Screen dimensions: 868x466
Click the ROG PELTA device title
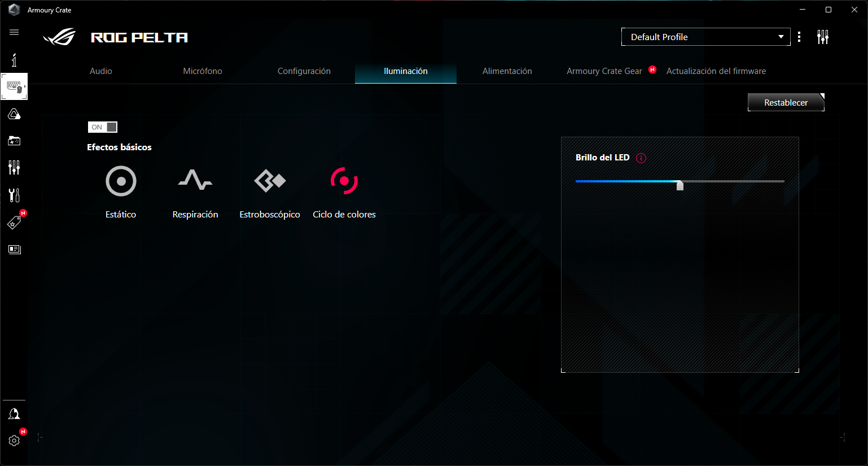click(x=139, y=37)
